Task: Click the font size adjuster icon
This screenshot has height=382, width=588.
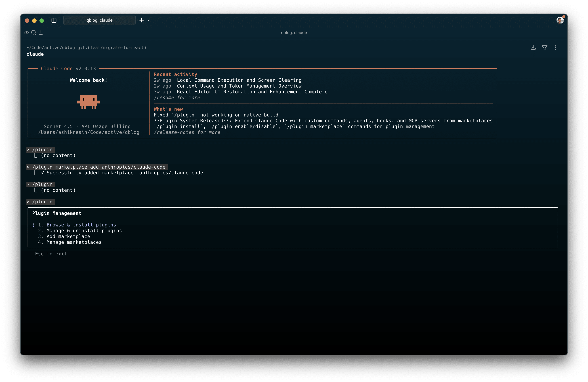Action: (x=41, y=32)
